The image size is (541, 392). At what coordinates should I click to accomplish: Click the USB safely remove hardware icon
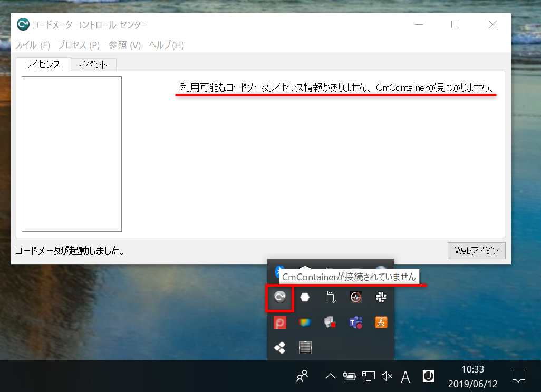[331, 297]
